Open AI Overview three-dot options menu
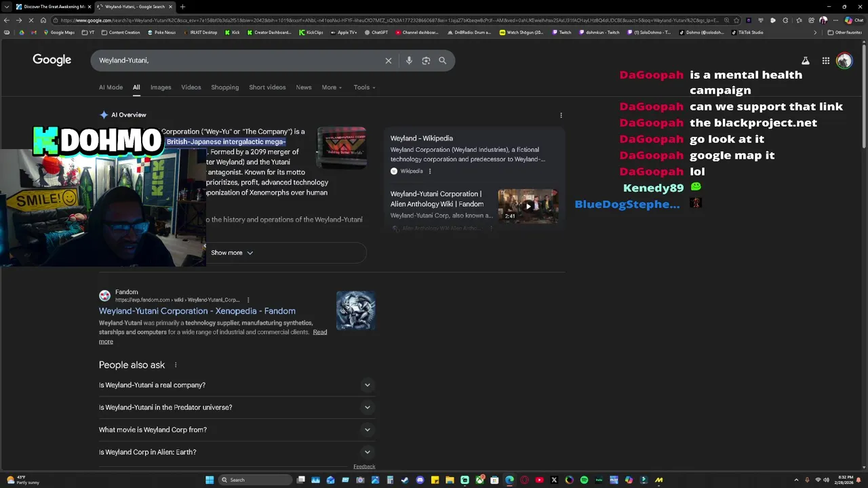Viewport: 868px width, 488px height. pos(561,115)
